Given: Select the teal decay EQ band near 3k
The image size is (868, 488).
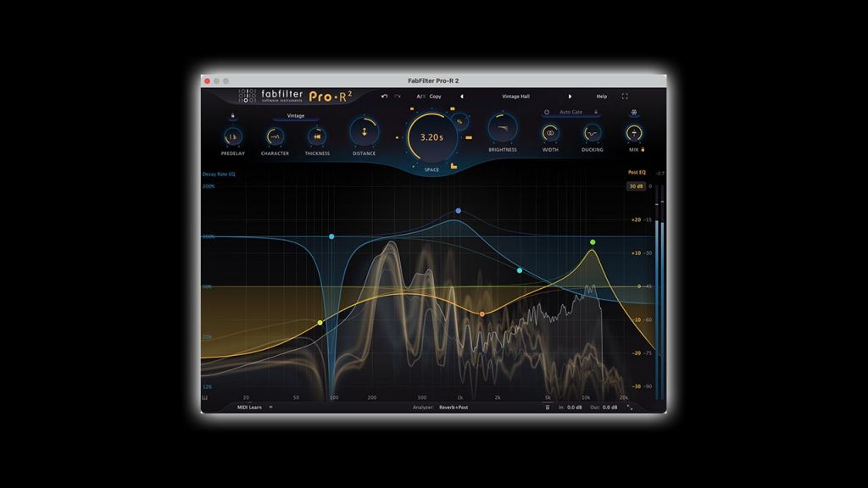Looking at the screenshot, I should pos(520,270).
